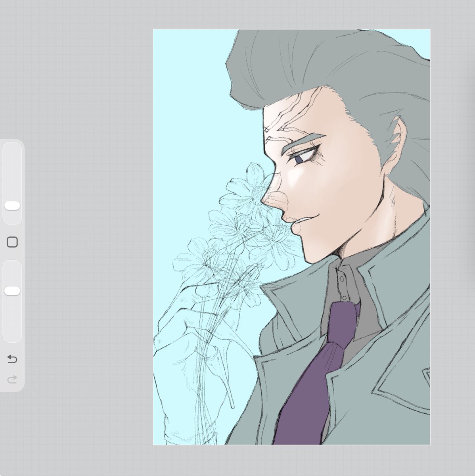Viewport: 475px width, 476px height.
Task: Tap the square modify button between sliders
Action: 12,242
